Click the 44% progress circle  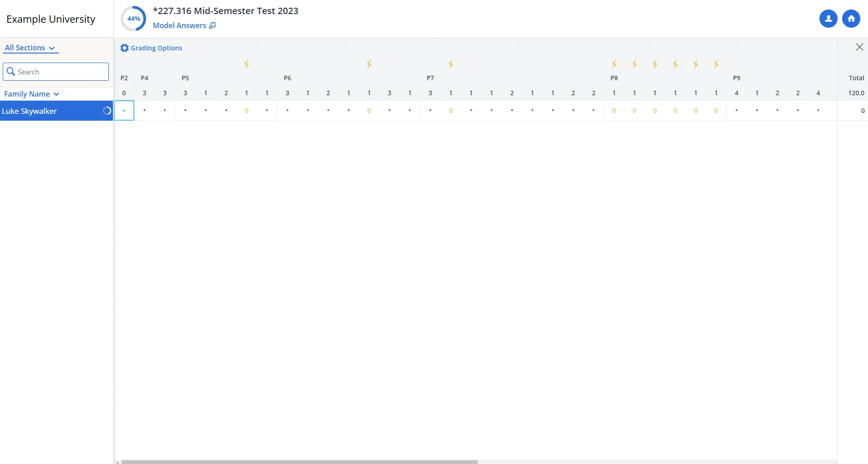133,19
